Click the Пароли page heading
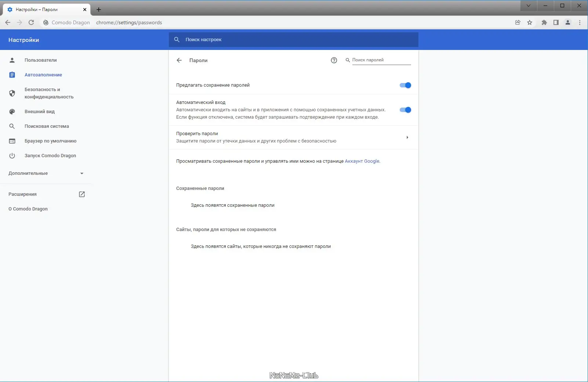The width and height of the screenshot is (588, 382). click(x=199, y=61)
